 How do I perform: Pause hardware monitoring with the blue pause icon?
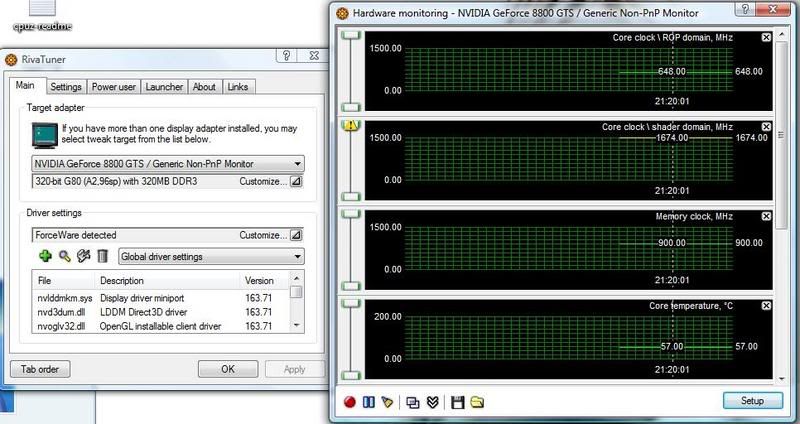(368, 403)
